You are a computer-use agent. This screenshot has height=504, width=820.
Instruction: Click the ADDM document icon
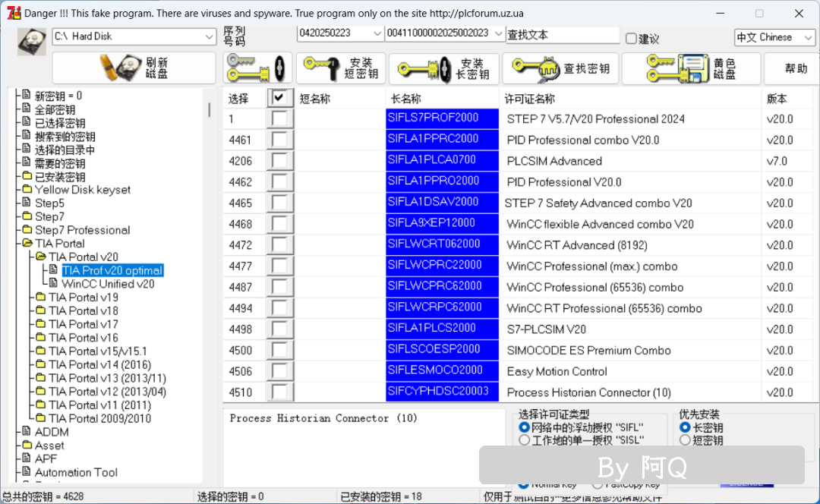coord(27,431)
